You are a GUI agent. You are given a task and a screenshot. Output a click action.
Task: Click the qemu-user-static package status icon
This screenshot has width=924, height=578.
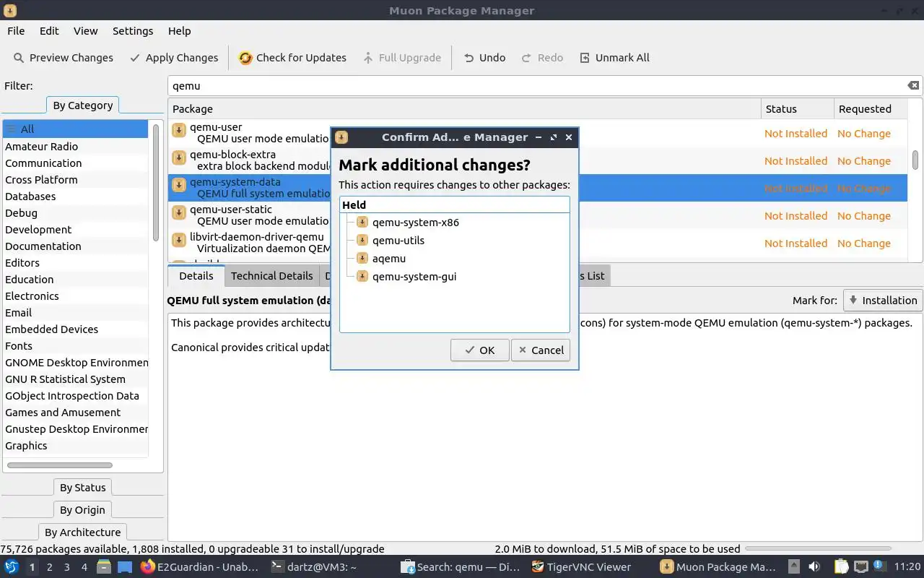click(179, 212)
